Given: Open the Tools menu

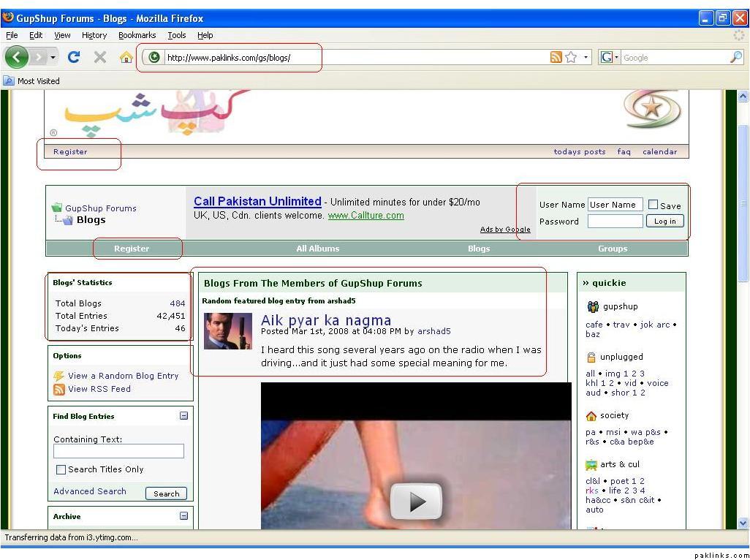Looking at the screenshot, I should [176, 35].
